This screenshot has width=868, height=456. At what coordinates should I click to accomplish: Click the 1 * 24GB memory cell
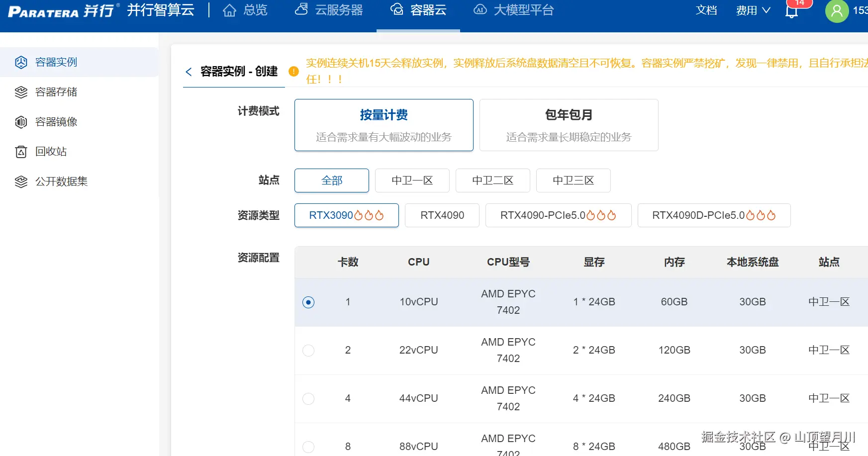point(594,302)
